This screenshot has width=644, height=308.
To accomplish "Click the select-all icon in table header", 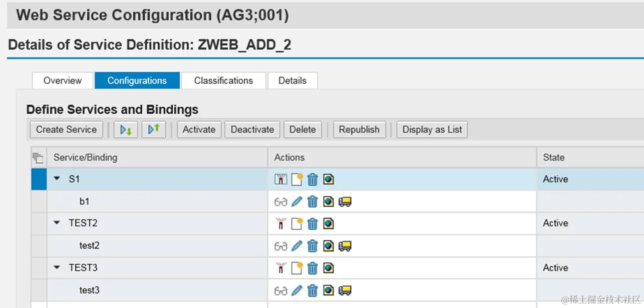I will 38,158.
